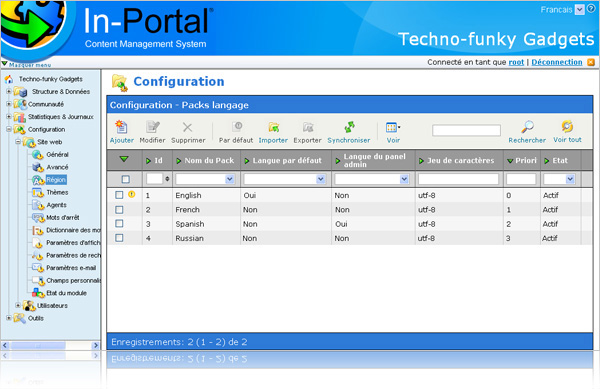Click the Configuration folder header icon
600x389 pixels.
point(120,83)
